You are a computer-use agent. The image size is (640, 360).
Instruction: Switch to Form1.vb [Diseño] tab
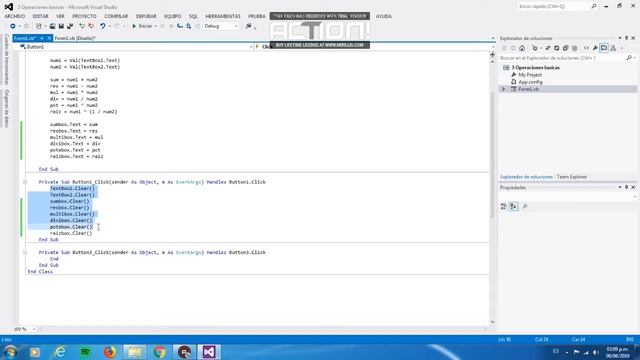75,38
